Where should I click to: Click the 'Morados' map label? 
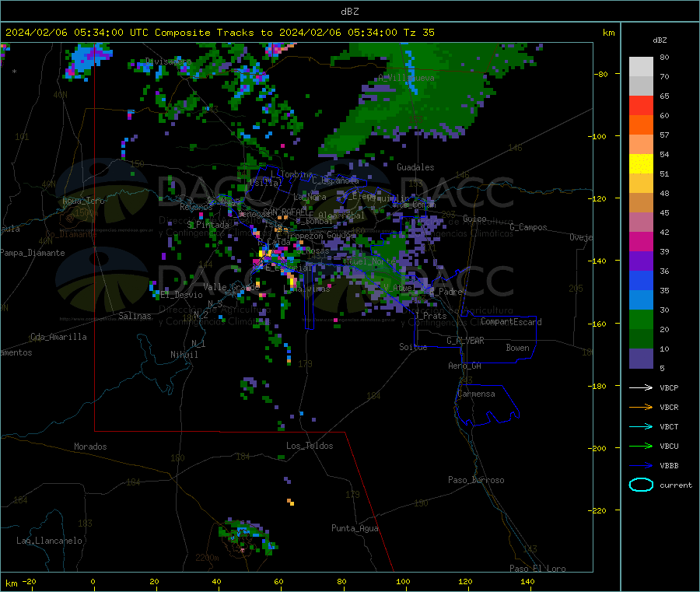tap(90, 447)
